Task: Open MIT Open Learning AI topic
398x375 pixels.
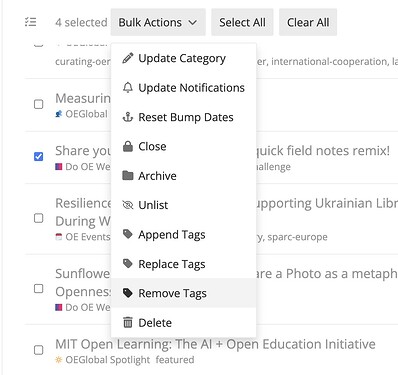Action: 215,344
